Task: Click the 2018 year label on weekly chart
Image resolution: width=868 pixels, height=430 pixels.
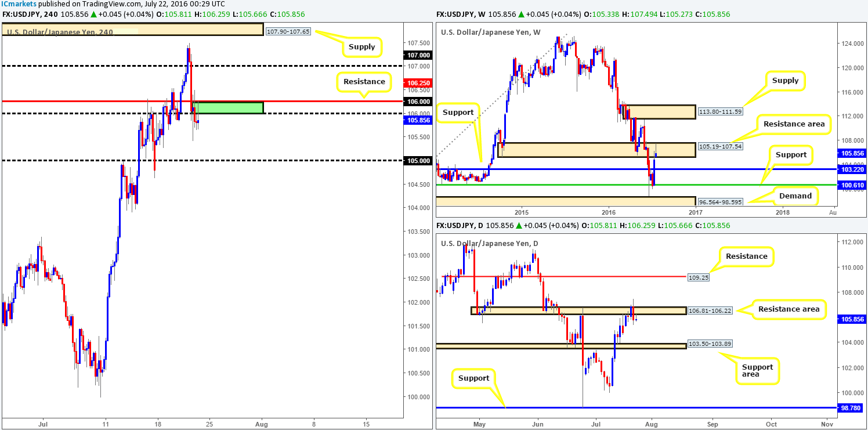Action: coord(783,212)
